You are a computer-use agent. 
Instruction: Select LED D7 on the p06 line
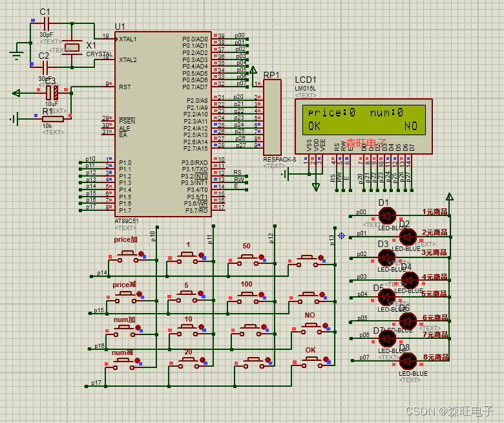387,338
